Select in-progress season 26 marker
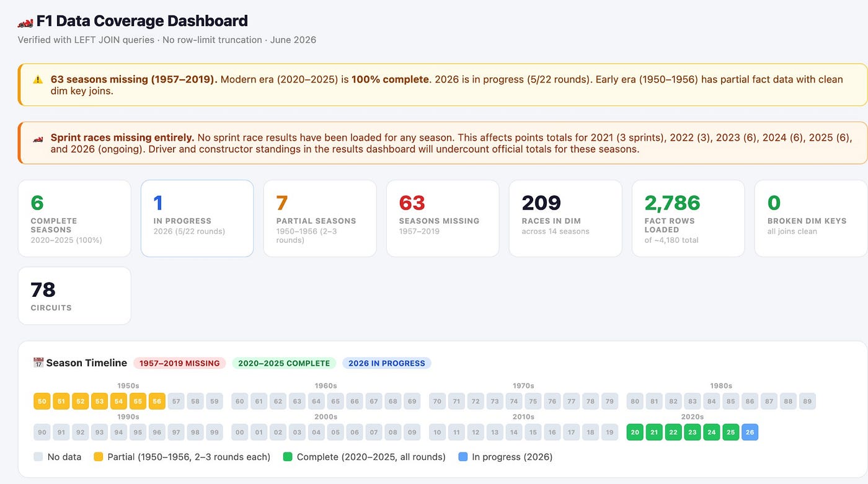 [x=750, y=432]
